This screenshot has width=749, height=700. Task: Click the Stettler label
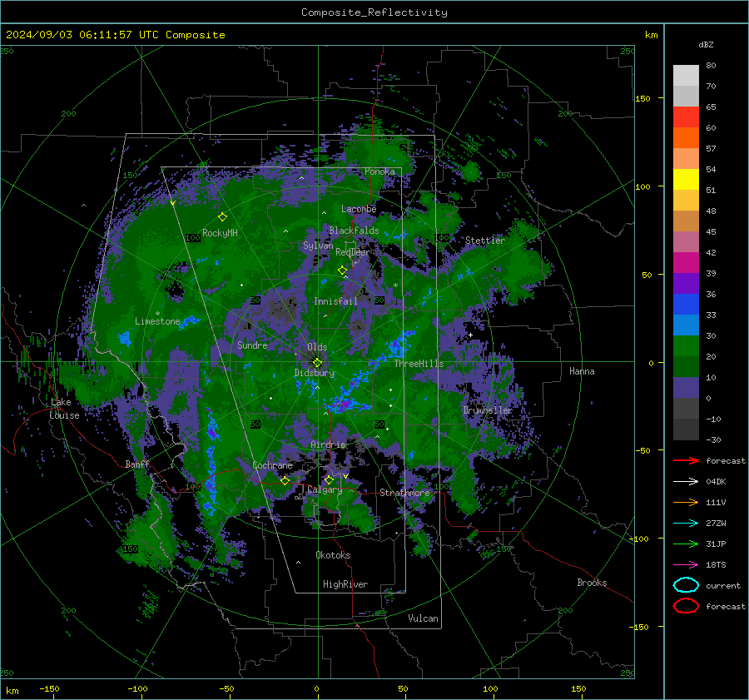click(485, 241)
